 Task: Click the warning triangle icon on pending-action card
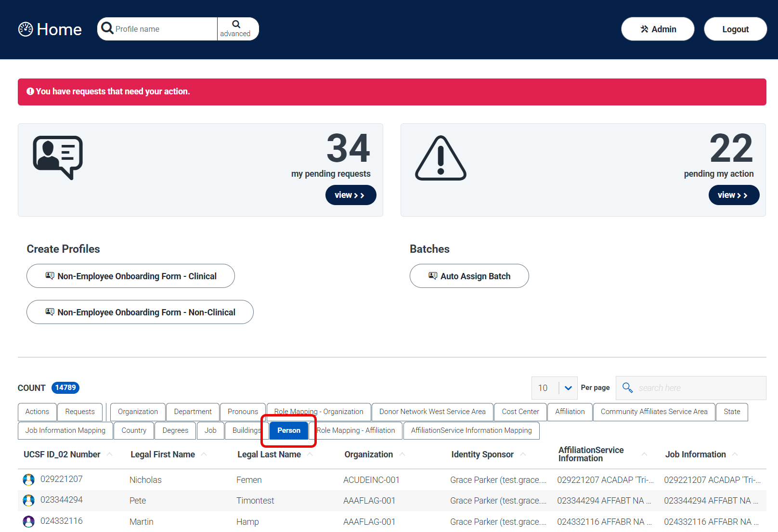click(440, 157)
